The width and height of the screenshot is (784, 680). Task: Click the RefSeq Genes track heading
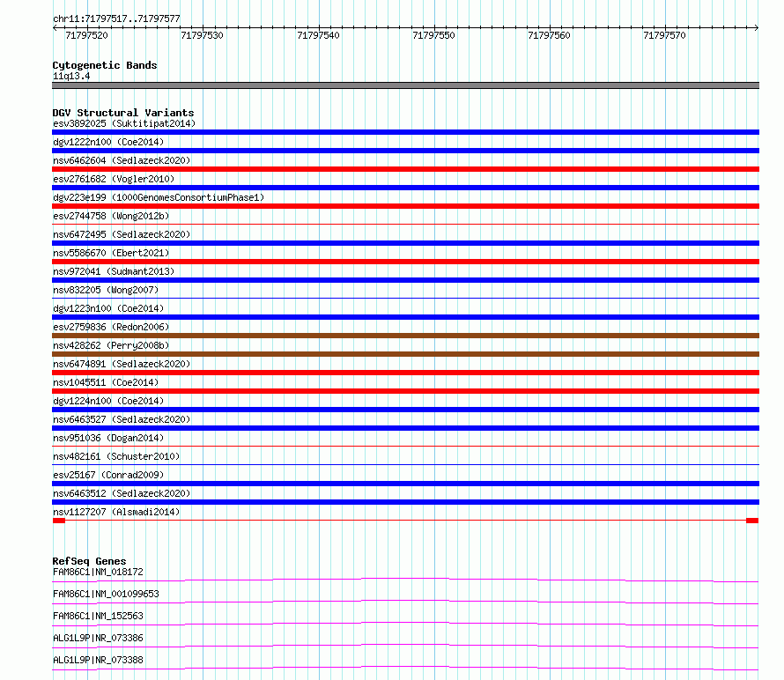click(90, 561)
